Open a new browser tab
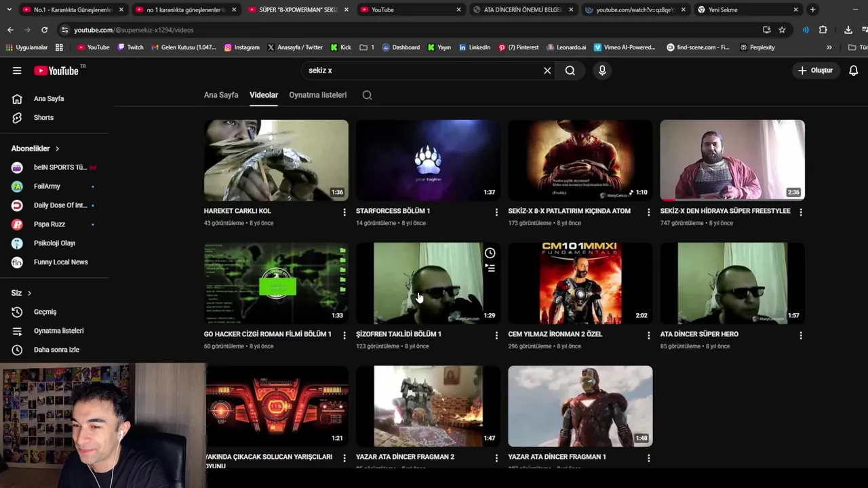Image resolution: width=868 pixels, height=488 pixels. tap(812, 9)
